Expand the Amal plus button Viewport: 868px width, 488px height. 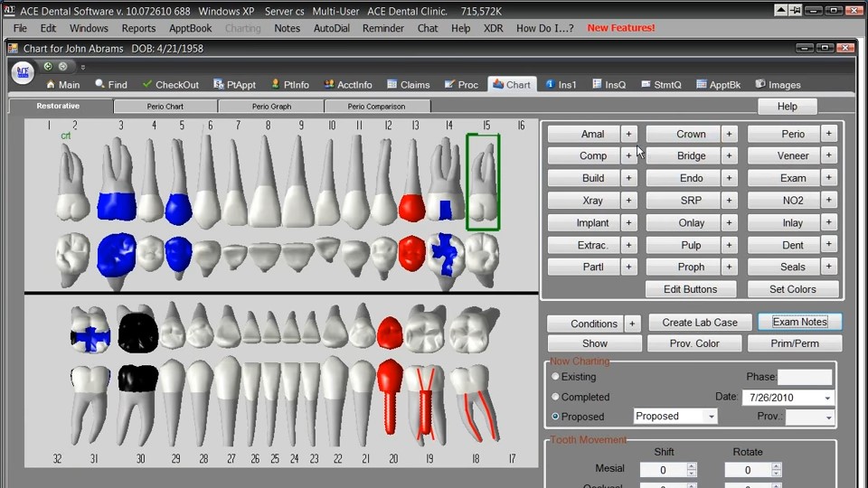tap(628, 134)
